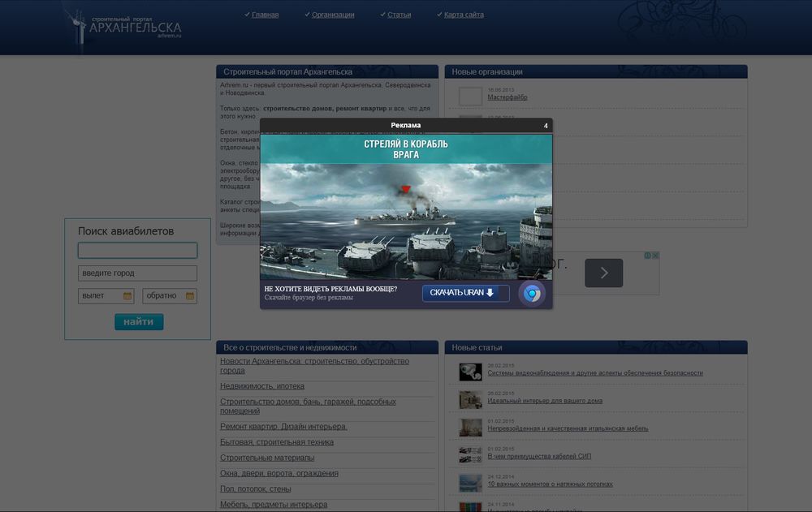
Task: Click the Строительный портал Архангельска header
Action: click(327, 71)
